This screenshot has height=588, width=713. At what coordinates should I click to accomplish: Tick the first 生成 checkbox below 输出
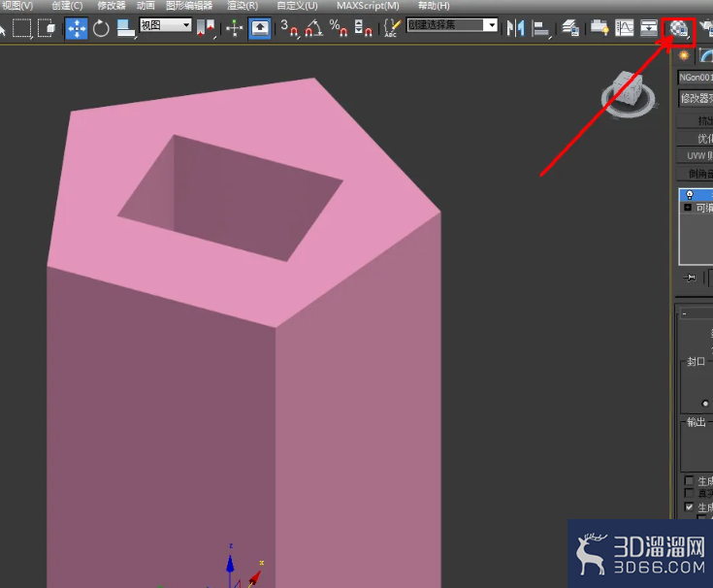[689, 480]
